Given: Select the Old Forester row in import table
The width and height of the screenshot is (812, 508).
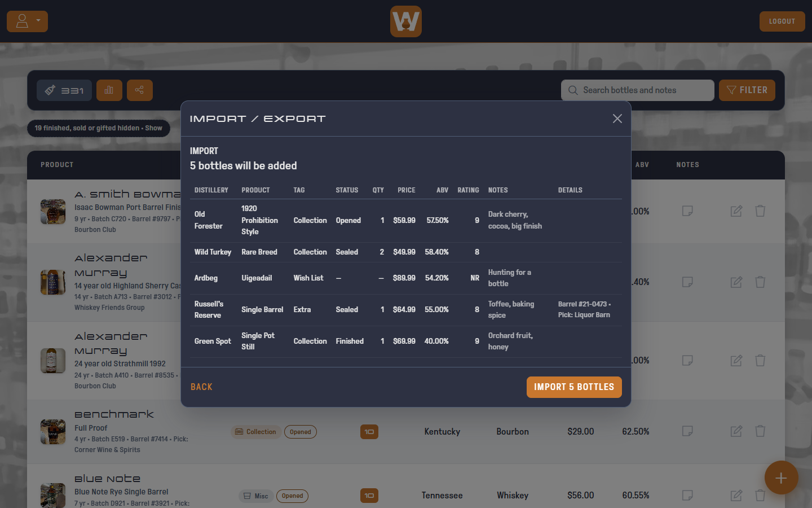Looking at the screenshot, I should coord(406,221).
